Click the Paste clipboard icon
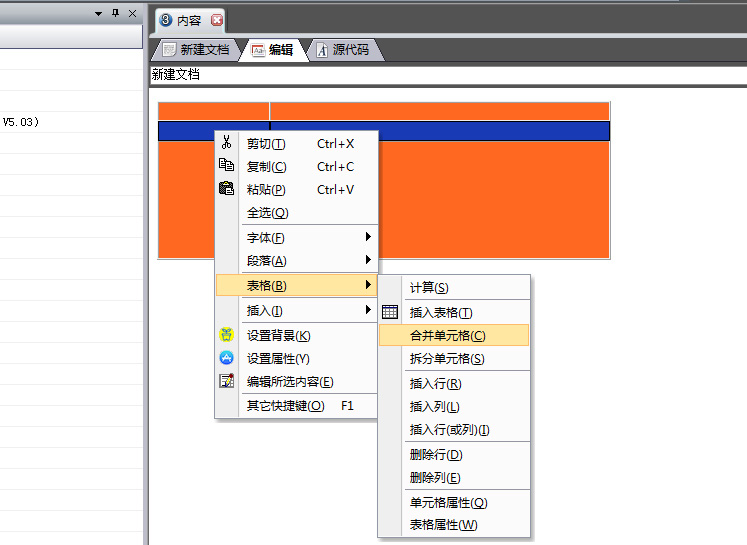 [x=227, y=189]
